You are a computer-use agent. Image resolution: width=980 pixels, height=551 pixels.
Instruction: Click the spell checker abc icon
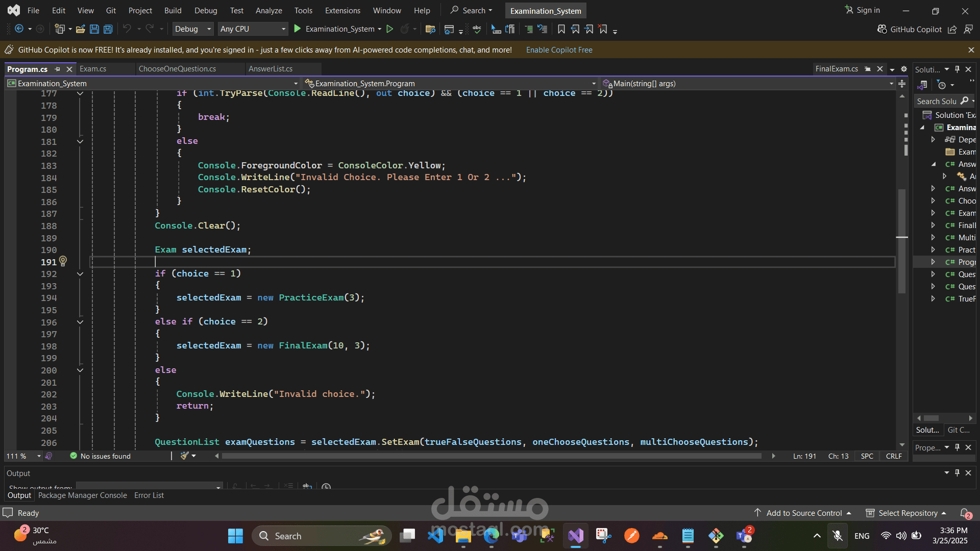pyautogui.click(x=477, y=29)
